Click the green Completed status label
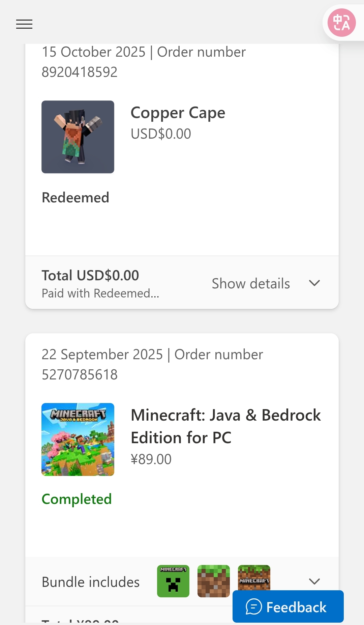 tap(77, 499)
